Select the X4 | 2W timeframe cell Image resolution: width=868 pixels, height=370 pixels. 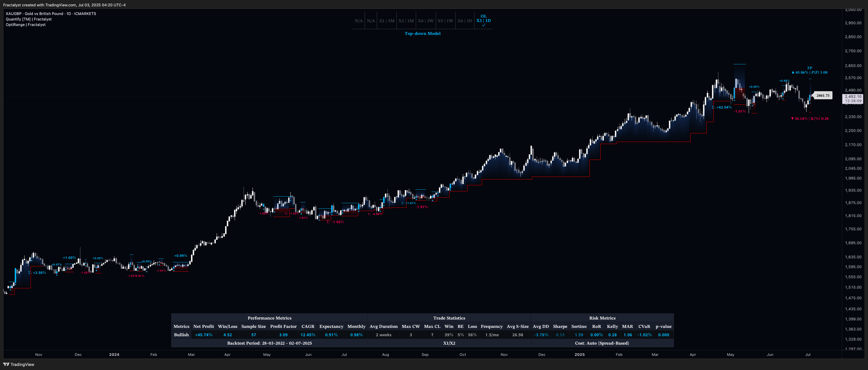click(426, 21)
